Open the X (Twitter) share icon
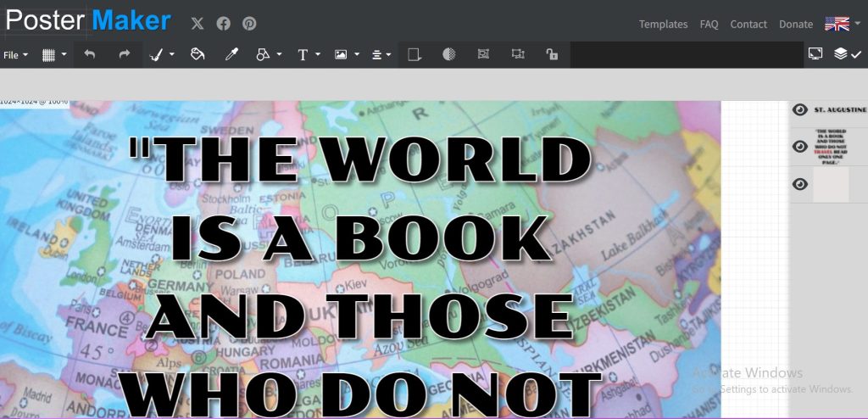Screen dimensions: 868x419 pyautogui.click(x=198, y=23)
